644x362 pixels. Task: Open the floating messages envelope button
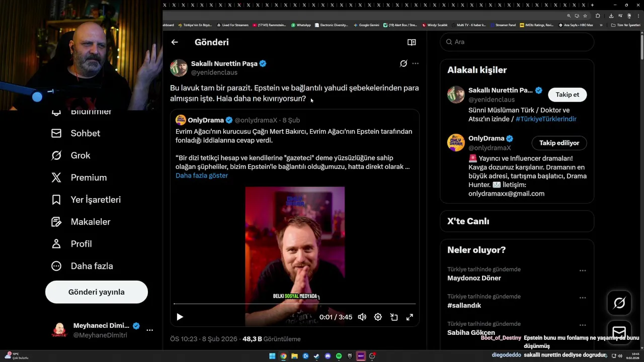[x=619, y=332]
